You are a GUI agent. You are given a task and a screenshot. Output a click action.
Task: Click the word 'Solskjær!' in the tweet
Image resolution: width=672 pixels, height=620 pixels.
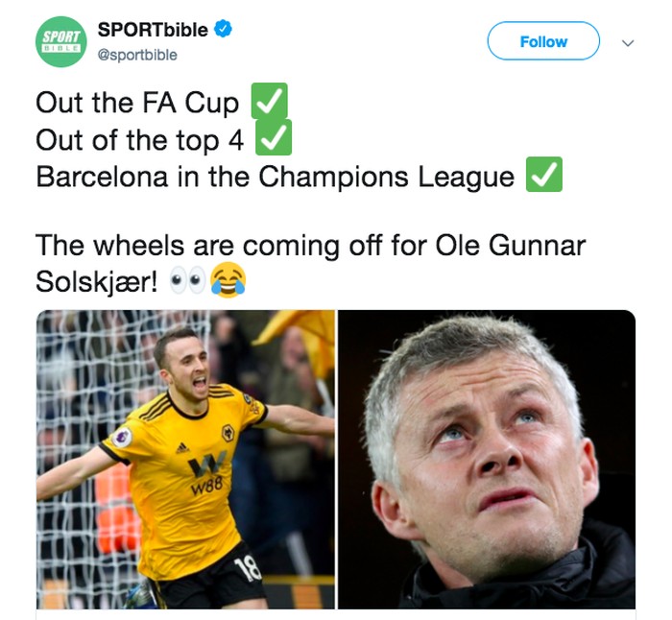(97, 281)
